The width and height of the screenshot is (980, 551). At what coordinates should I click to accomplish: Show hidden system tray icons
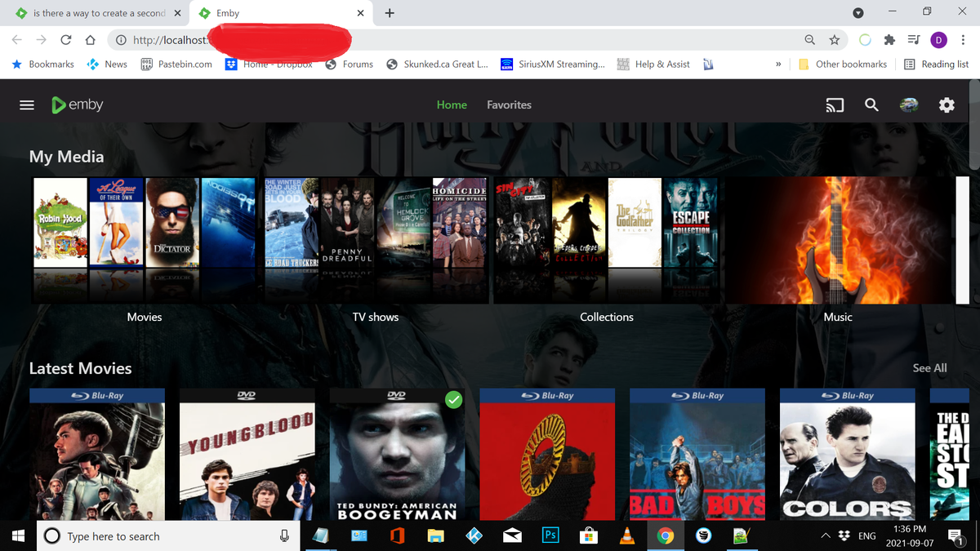(x=825, y=536)
